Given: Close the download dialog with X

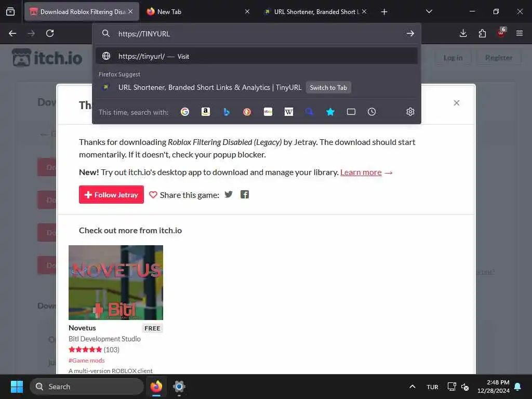Looking at the screenshot, I should click(456, 103).
